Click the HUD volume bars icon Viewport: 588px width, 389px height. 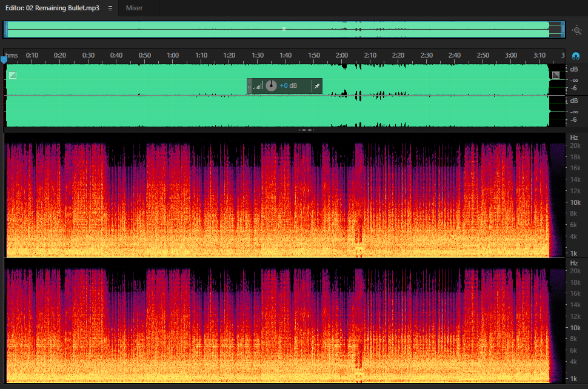pyautogui.click(x=258, y=86)
